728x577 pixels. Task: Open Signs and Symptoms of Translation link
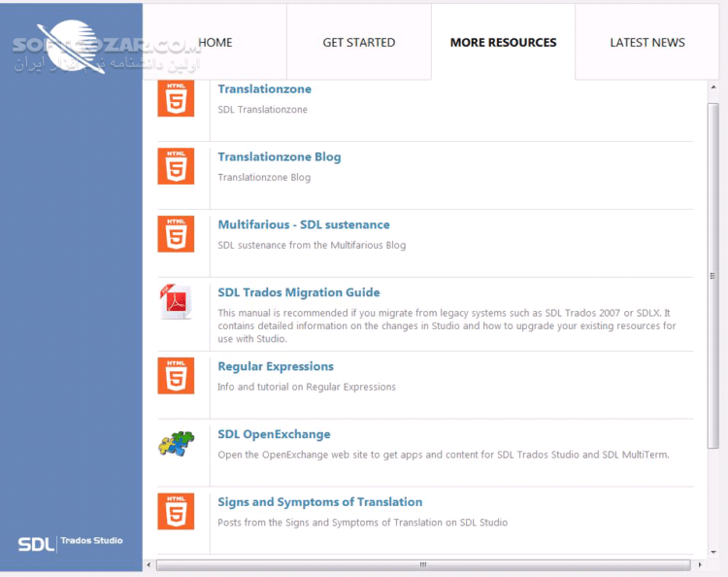click(x=319, y=502)
